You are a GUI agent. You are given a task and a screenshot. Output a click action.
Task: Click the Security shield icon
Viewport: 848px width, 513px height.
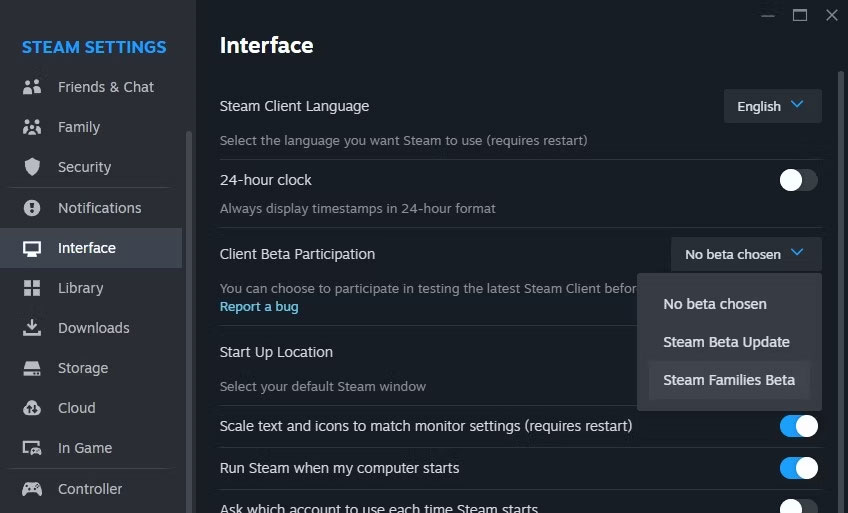(x=32, y=167)
